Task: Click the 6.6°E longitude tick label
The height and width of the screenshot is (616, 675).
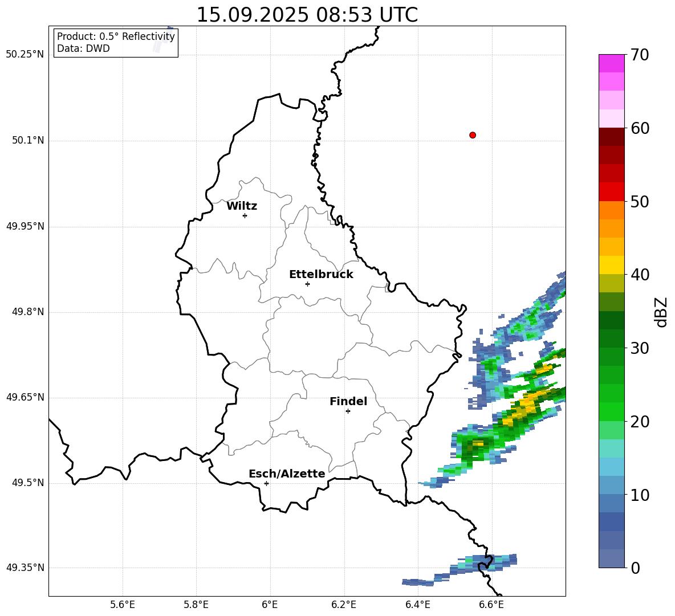Action: pyautogui.click(x=491, y=605)
